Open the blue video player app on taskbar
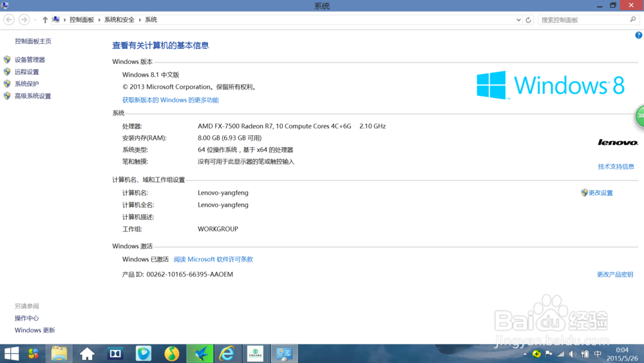Viewport: 644px width, 363px height. (144, 353)
